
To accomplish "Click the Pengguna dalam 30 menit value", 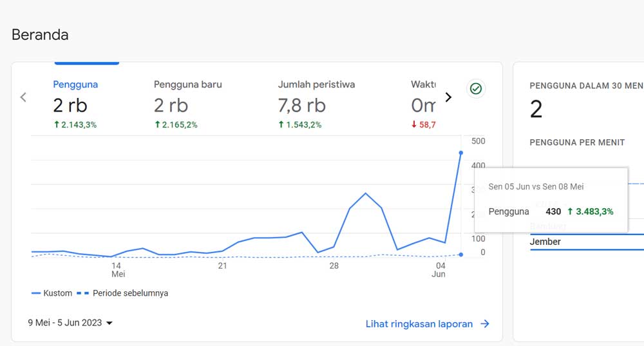I will point(536,110).
